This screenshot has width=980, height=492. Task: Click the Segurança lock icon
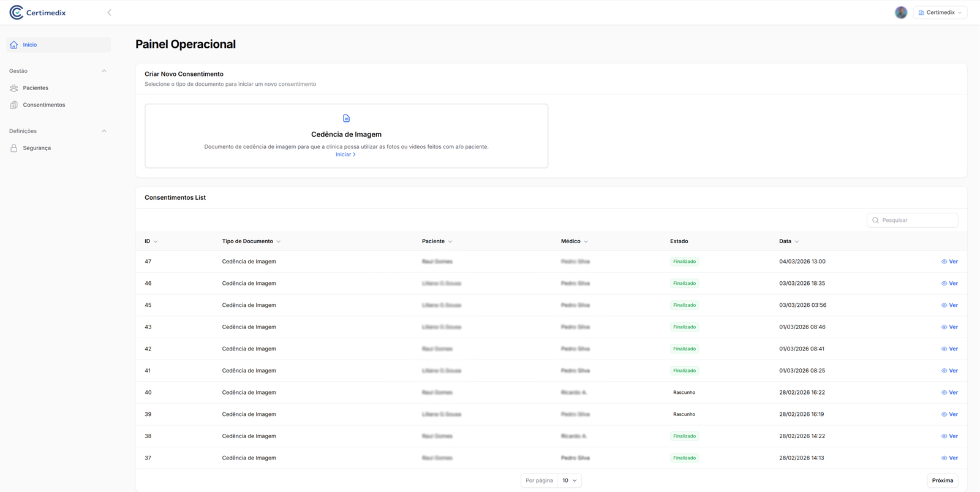14,148
